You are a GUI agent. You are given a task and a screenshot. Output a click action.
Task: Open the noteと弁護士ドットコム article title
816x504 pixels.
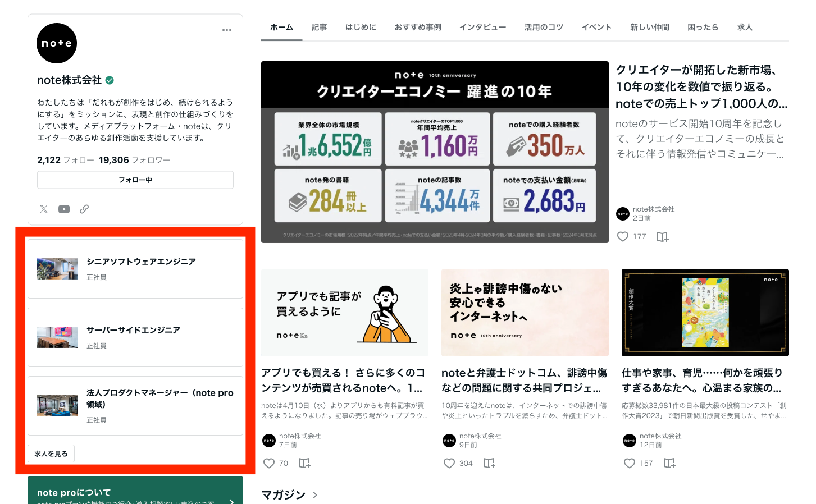click(x=525, y=381)
